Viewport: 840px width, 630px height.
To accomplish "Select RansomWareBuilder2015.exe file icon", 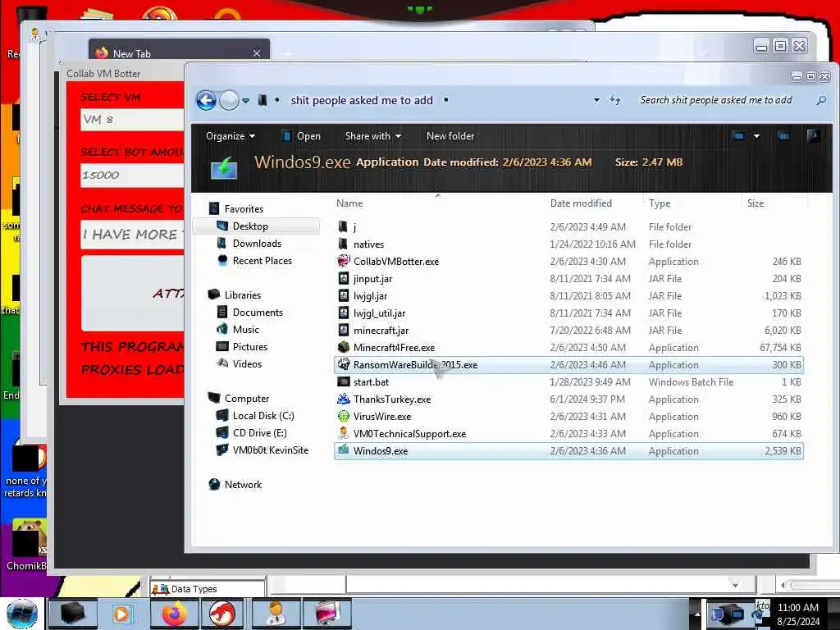I will (x=343, y=364).
